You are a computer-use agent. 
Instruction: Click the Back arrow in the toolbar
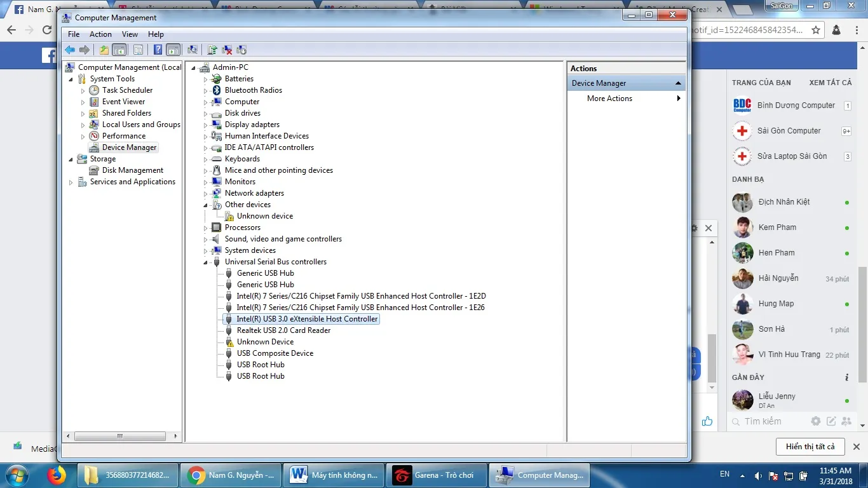coord(70,50)
